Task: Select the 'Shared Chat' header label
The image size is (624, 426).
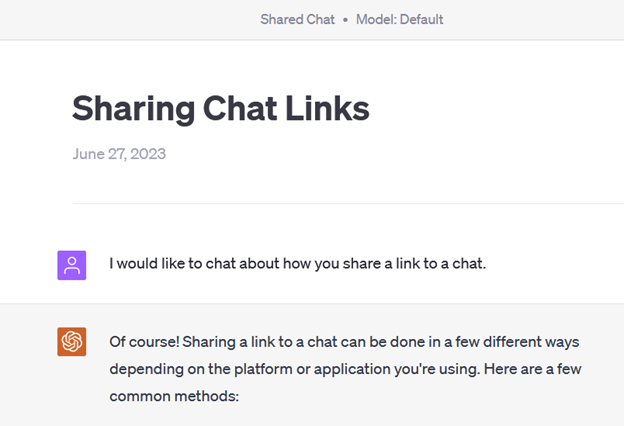Action: click(x=297, y=19)
